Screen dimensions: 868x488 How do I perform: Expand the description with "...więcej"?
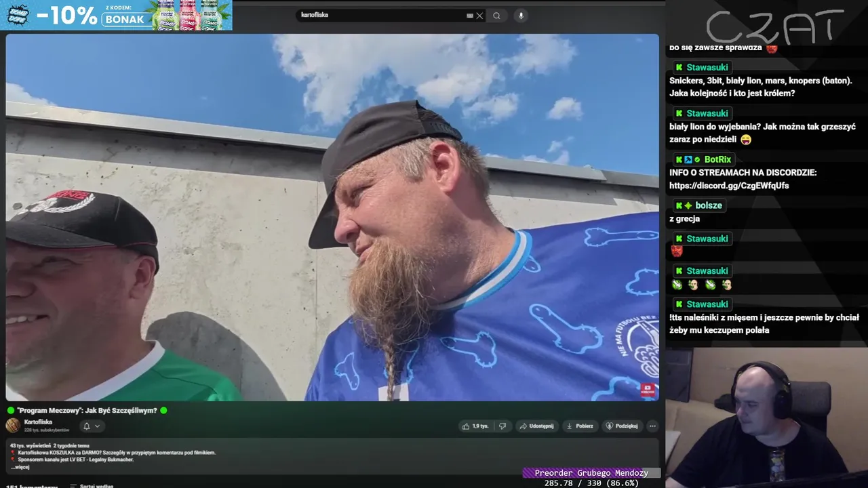pos(20,467)
